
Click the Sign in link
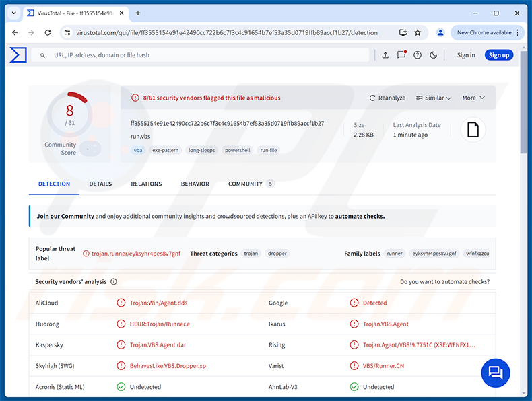coord(466,55)
